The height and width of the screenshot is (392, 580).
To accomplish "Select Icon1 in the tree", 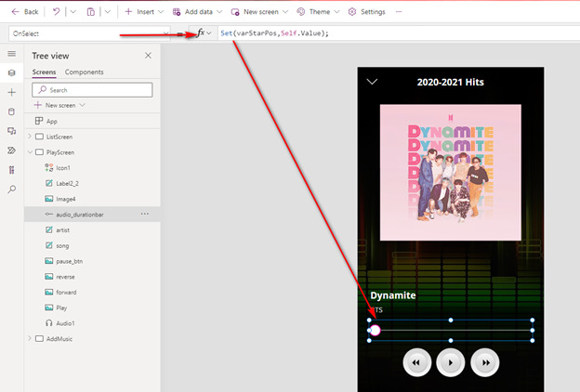I will coord(63,168).
